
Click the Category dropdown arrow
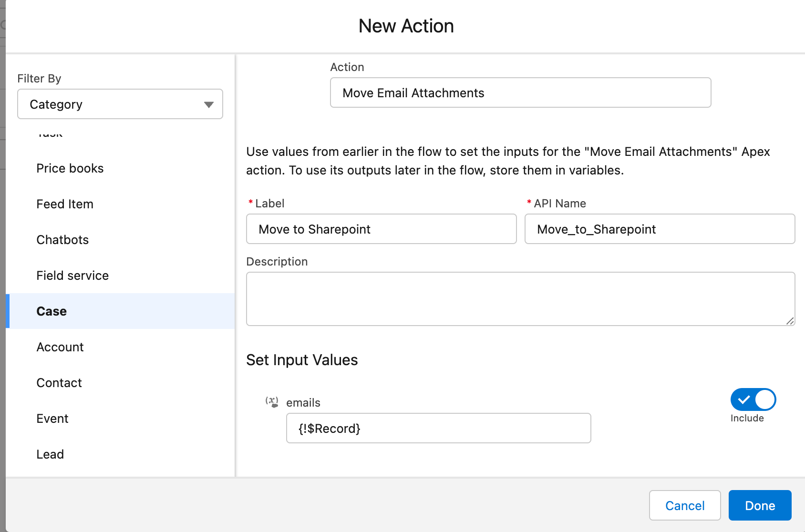pos(208,104)
